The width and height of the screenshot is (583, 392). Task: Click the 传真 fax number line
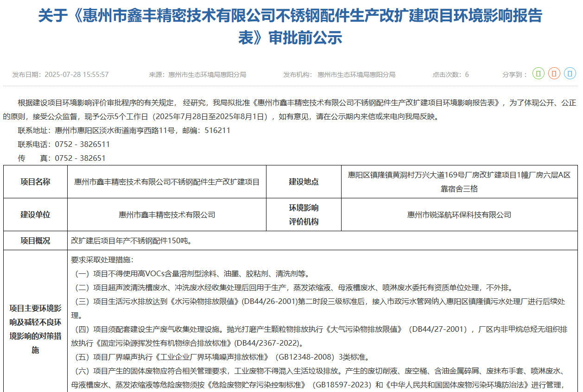pyautogui.click(x=62, y=158)
